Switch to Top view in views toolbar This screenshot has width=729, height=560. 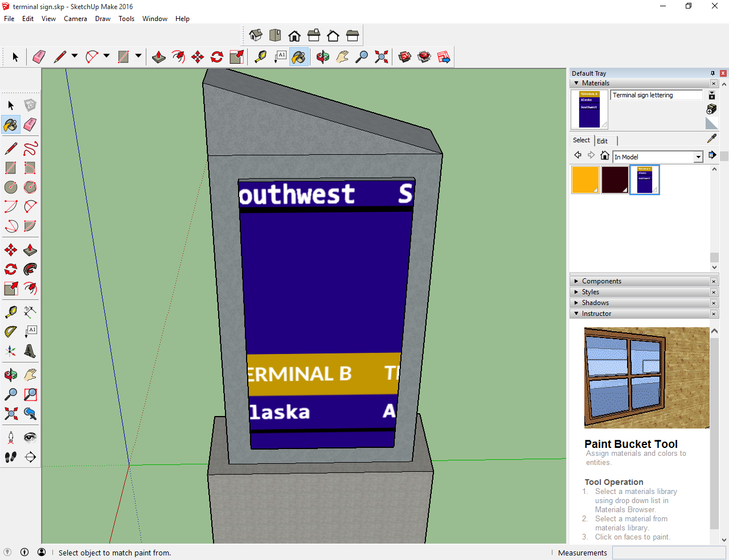(x=275, y=36)
